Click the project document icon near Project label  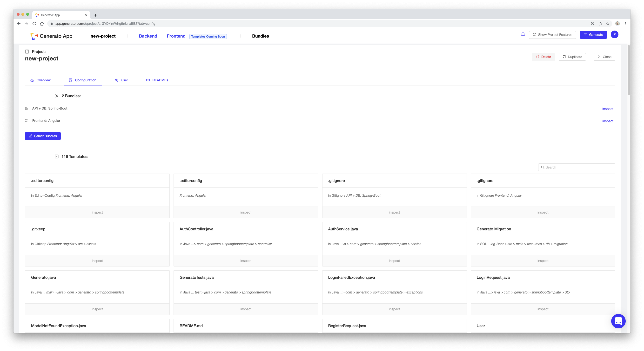(27, 52)
